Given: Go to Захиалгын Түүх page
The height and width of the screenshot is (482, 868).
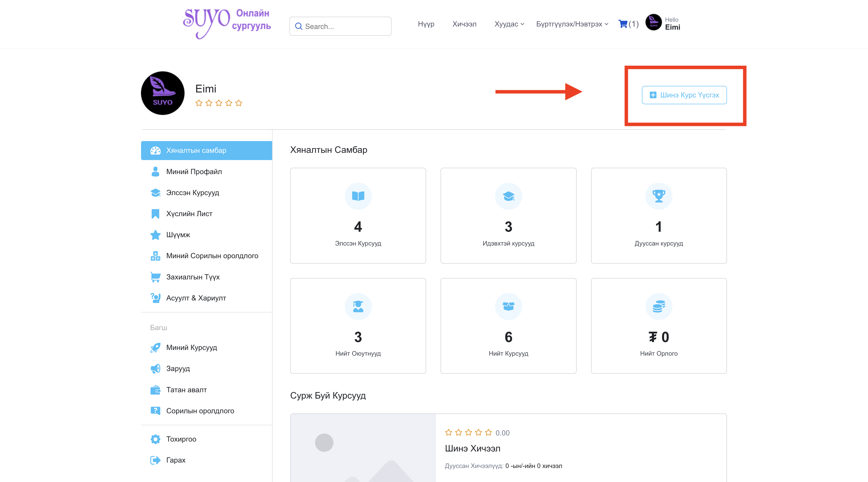Looking at the screenshot, I should pyautogui.click(x=206, y=277).
